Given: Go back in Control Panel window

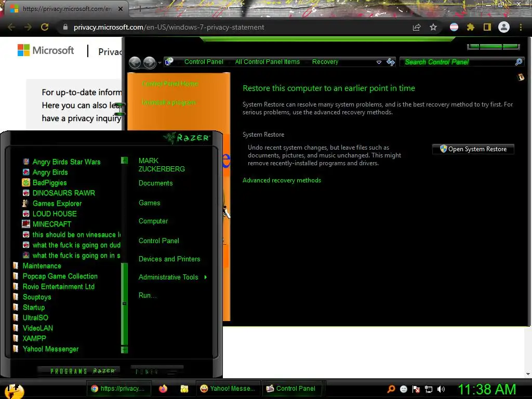Looking at the screenshot, I should [135, 63].
